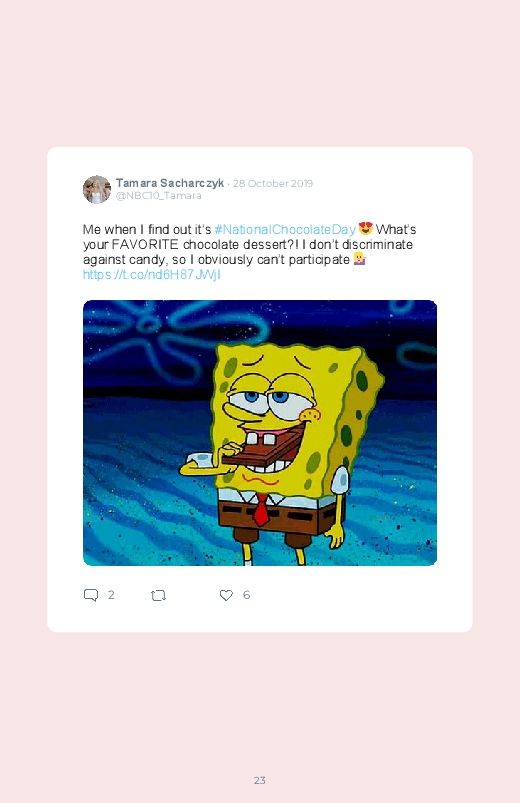Click page number 23
The image size is (520, 803).
260,780
